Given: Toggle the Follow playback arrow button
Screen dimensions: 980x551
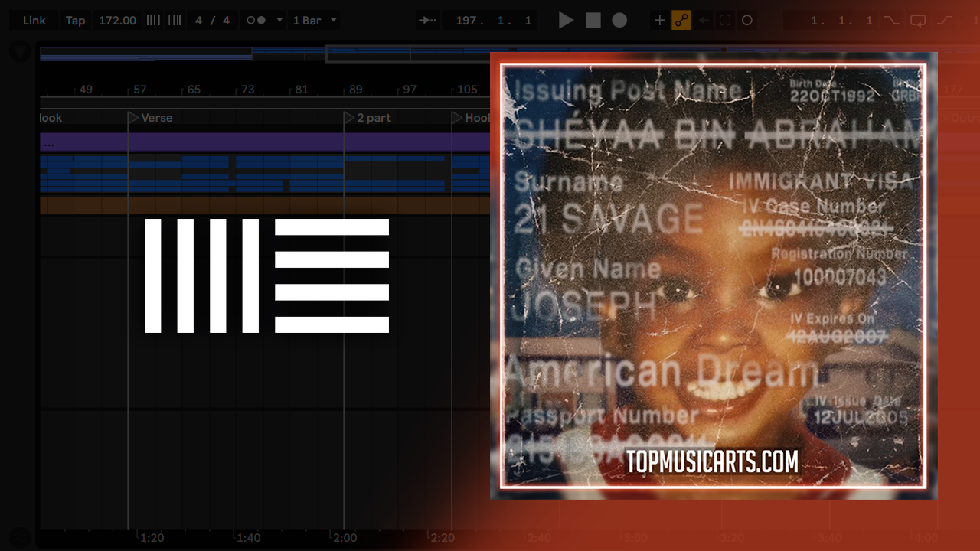Looking at the screenshot, I should coord(428,21).
